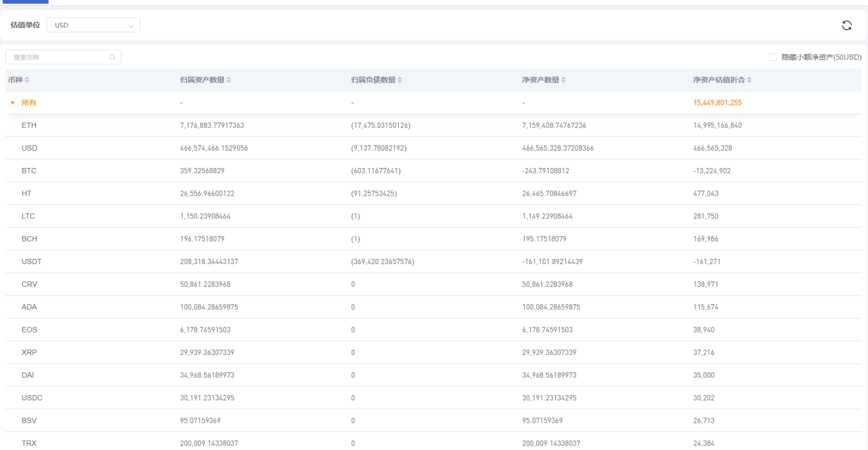This screenshot has height=450, width=868.
Task: Click BCH net amount 195.17518079
Action: 544,239
